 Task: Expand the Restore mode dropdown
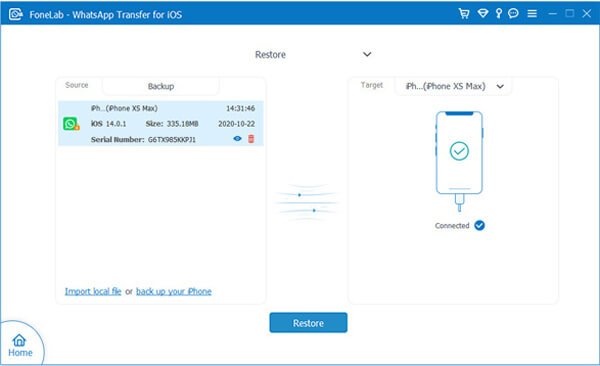tap(367, 54)
